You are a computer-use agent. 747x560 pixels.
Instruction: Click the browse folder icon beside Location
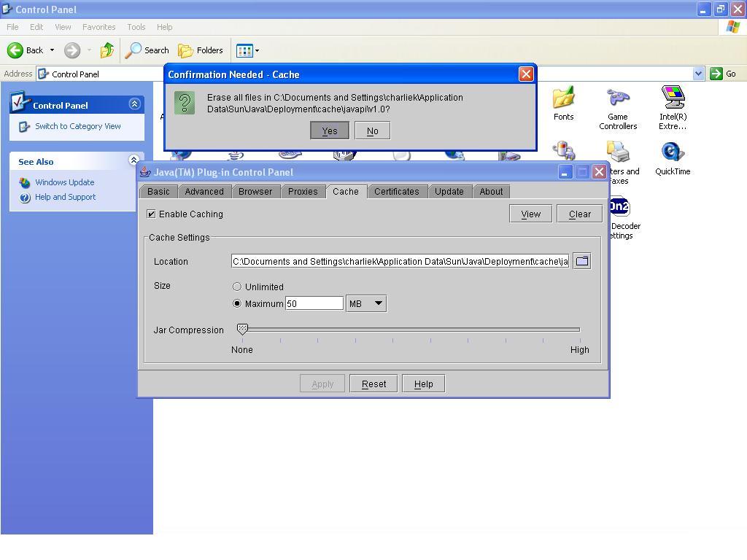tap(581, 261)
